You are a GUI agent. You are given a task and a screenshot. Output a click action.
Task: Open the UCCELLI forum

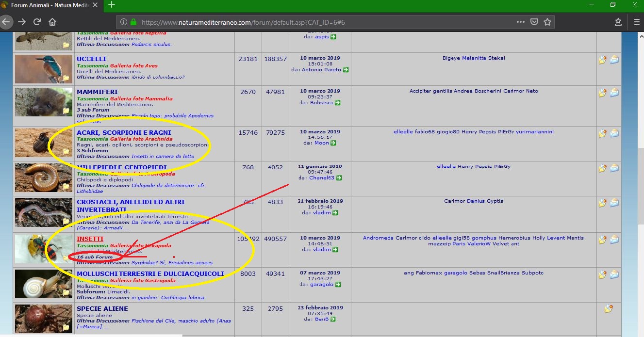point(91,59)
